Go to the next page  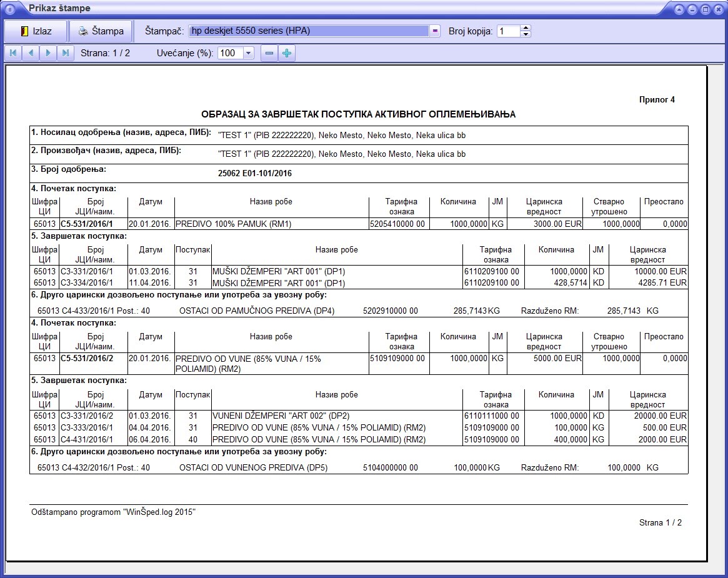tap(48, 53)
